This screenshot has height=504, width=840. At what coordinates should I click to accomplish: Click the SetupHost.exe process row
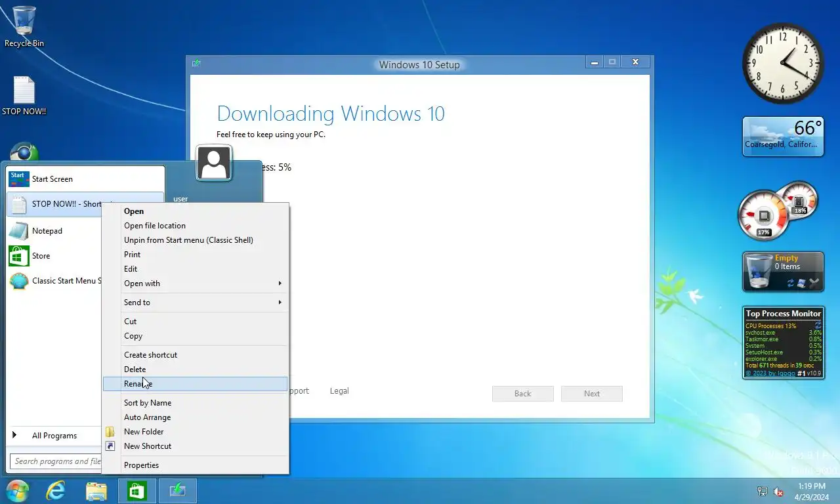coord(783,352)
